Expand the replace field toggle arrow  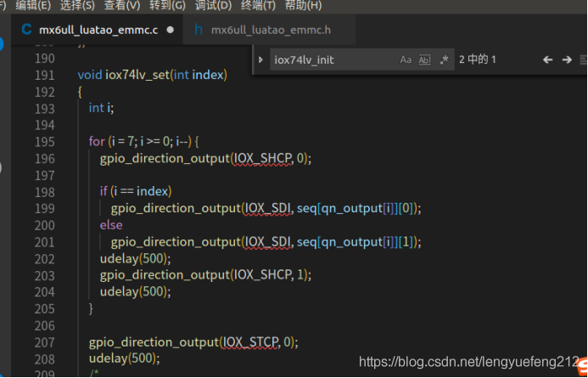coord(260,59)
